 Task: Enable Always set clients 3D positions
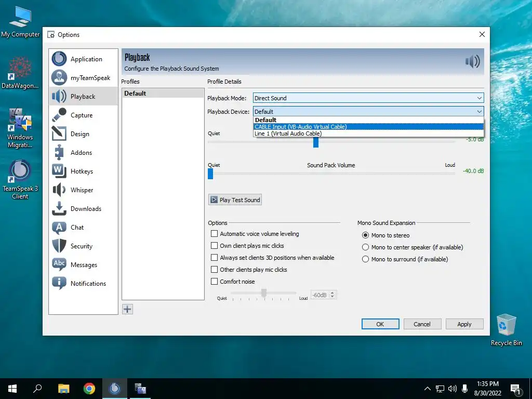(x=214, y=258)
